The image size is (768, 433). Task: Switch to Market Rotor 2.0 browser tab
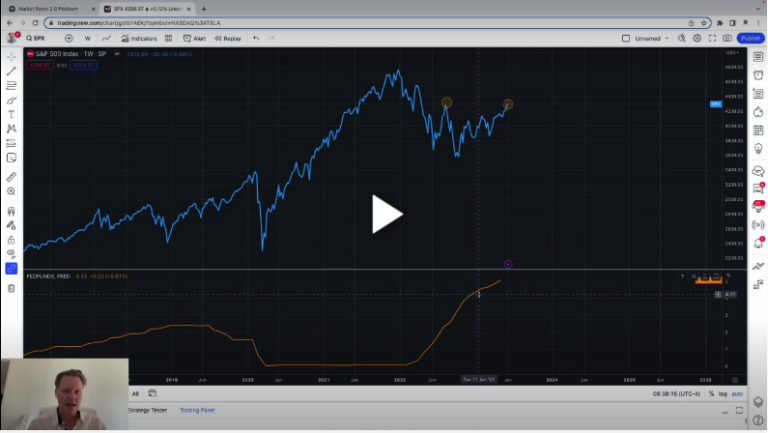pos(48,8)
